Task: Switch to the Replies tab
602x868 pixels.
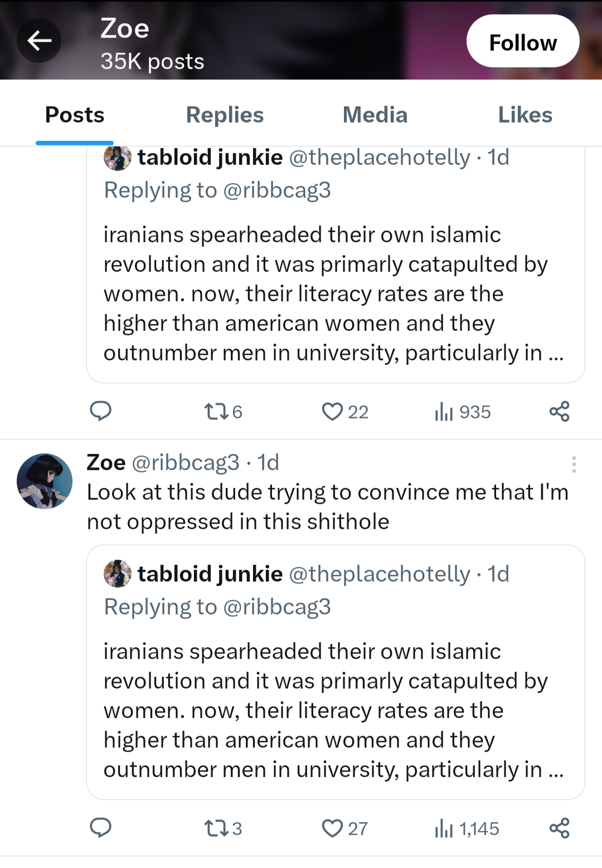Action: click(x=225, y=115)
